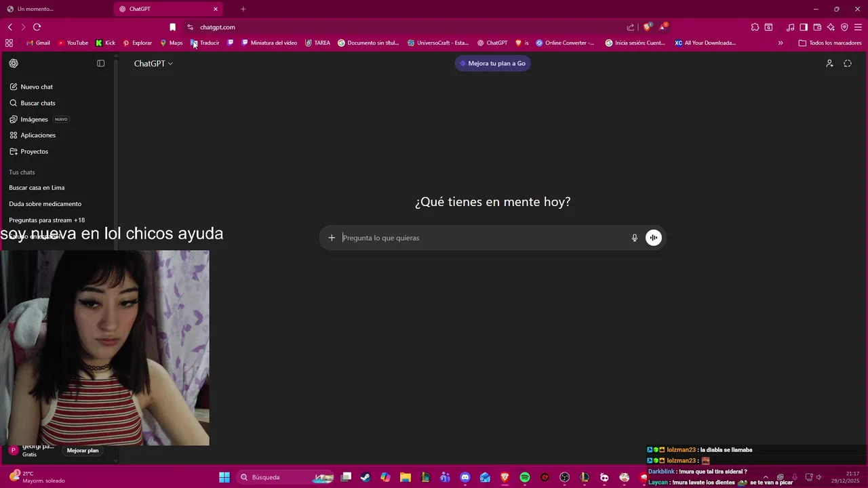Image resolution: width=868 pixels, height=488 pixels.
Task: Open Proyectos in the sidebar
Action: [28, 151]
